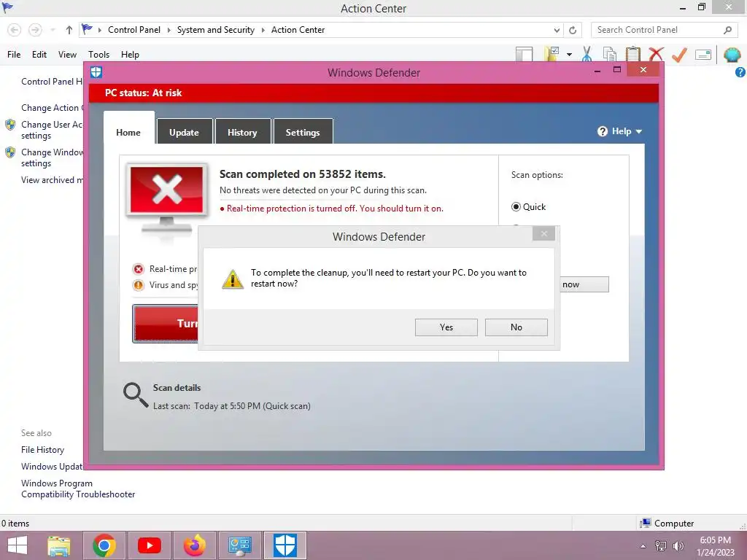Close the restart confirmation dialog
Screen dimensions: 747x560
click(x=543, y=233)
